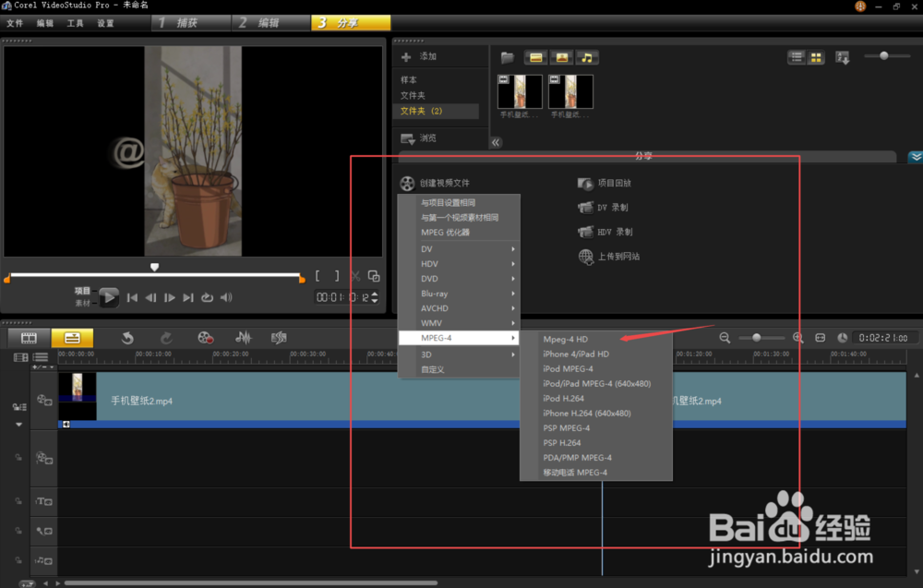Open the 文件 menu
Screen dimensions: 923x588
point(15,23)
